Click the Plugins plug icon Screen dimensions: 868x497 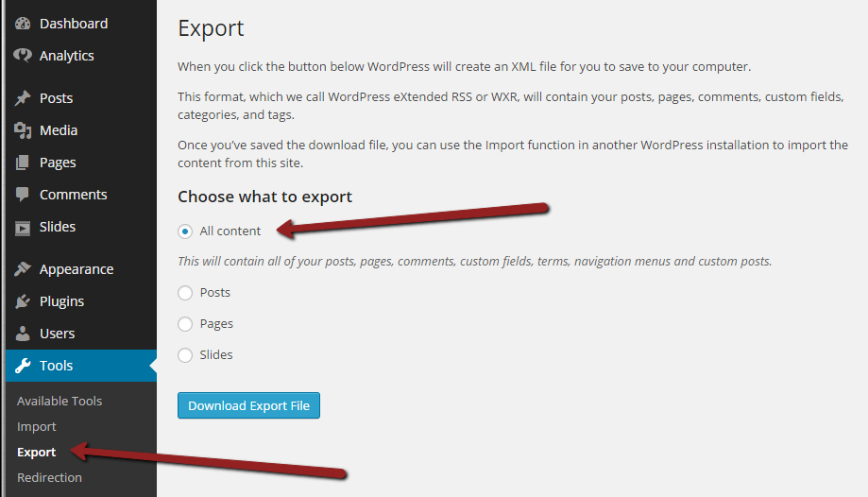pos(23,301)
